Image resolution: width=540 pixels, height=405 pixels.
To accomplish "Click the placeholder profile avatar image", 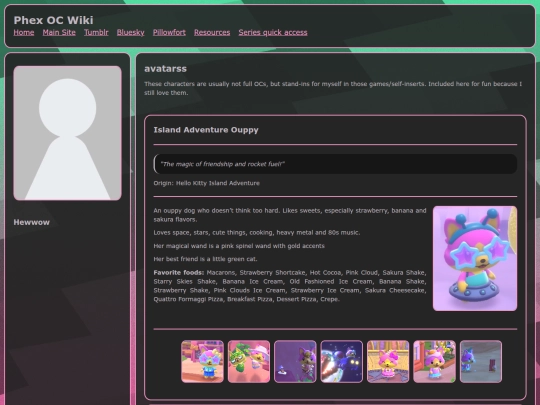I will tap(68, 133).
